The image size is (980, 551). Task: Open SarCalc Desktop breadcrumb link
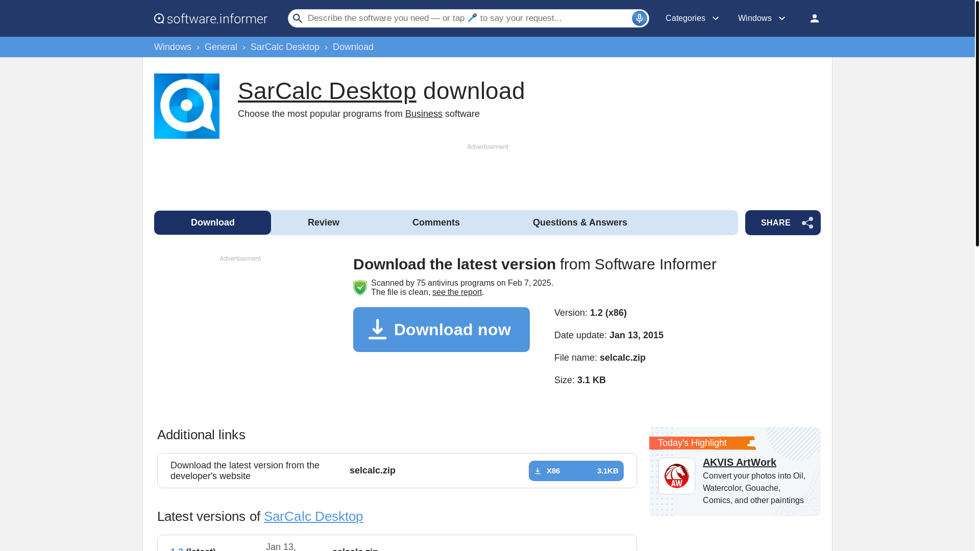point(285,47)
